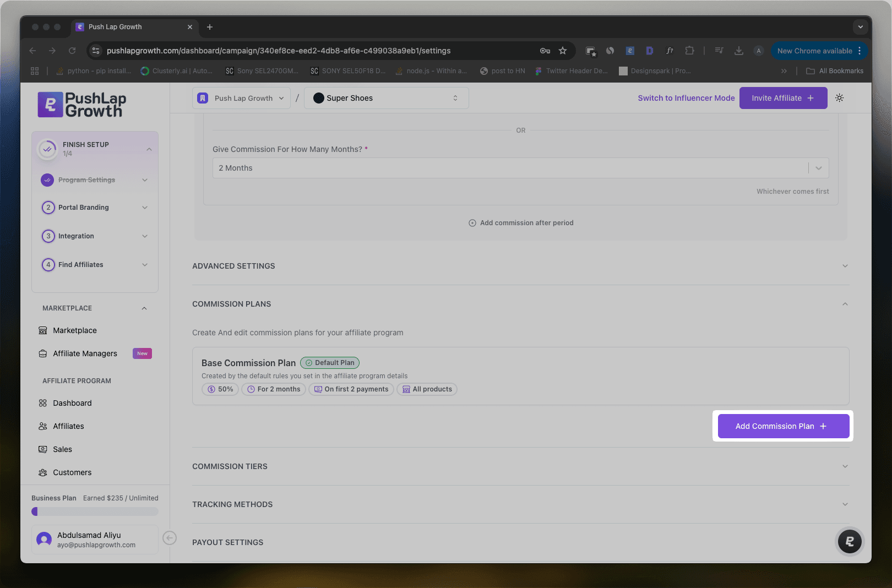Click the Marketplace store icon in sidebar

(43, 330)
